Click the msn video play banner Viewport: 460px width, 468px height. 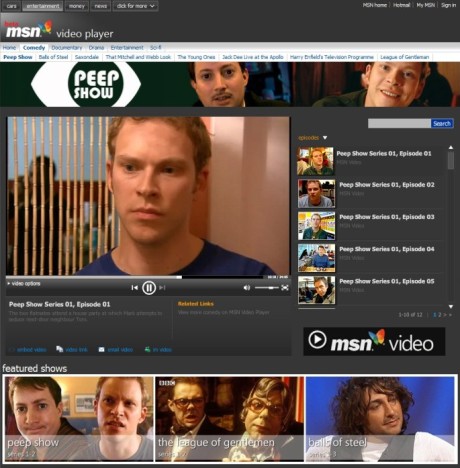pos(374,341)
